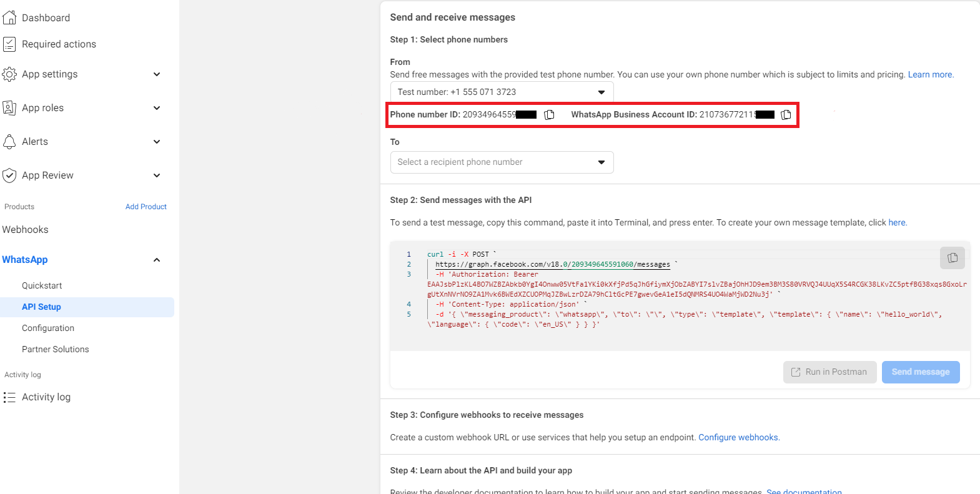
Task: Click the 'Send and receive messages' heading
Action: pos(453,17)
